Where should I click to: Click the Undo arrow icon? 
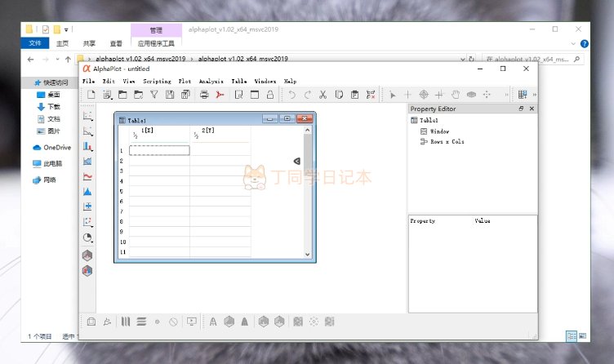pos(291,95)
